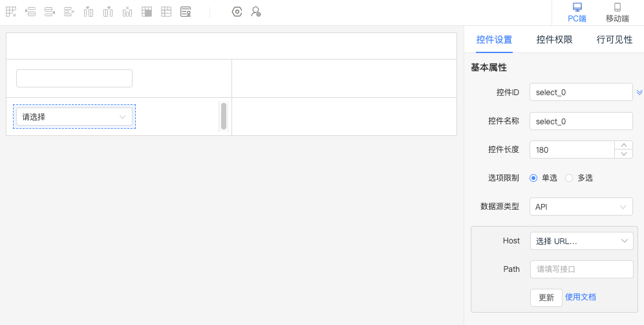Image resolution: width=644 pixels, height=325 pixels.
Task: Select the 多选 radio option
Action: pyautogui.click(x=579, y=178)
